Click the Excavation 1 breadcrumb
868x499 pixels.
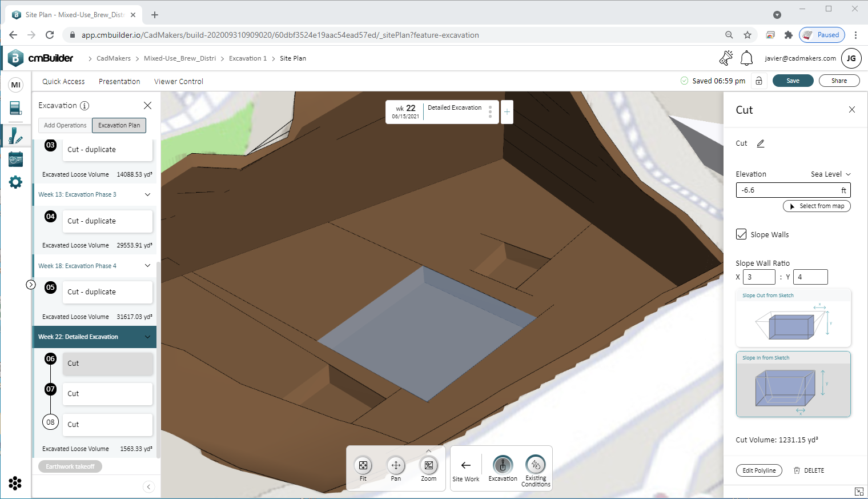point(248,58)
